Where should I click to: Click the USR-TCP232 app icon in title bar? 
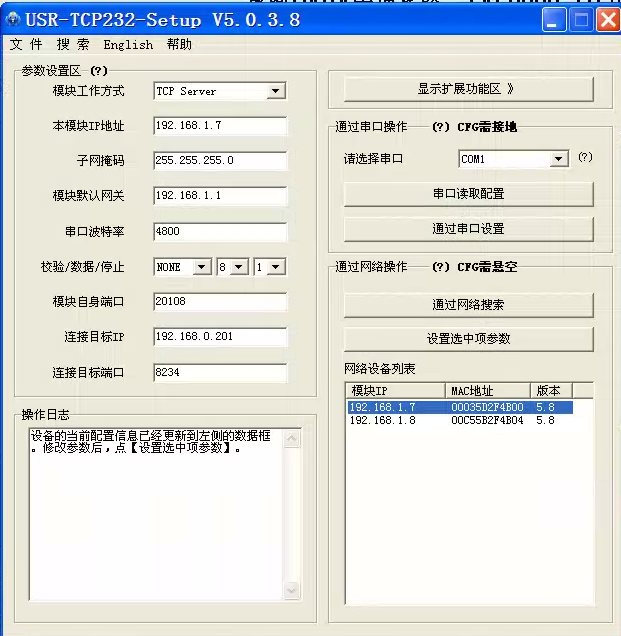click(13, 19)
